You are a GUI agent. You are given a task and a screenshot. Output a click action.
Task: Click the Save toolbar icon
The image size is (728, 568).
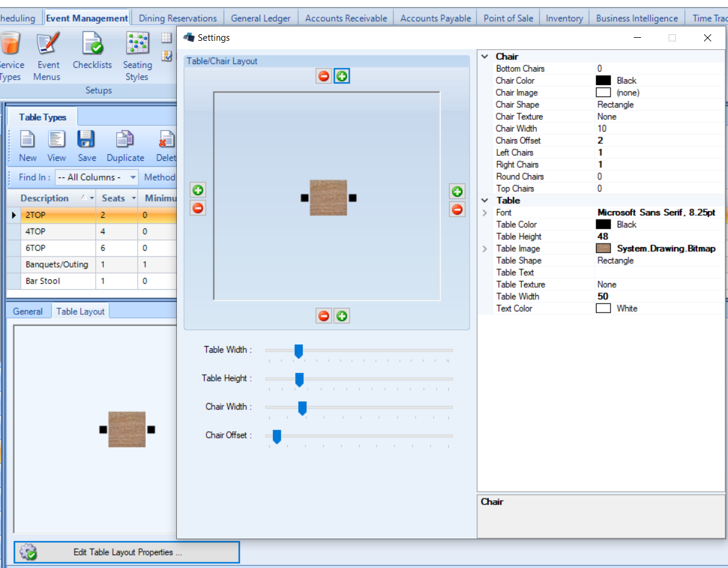click(x=87, y=146)
